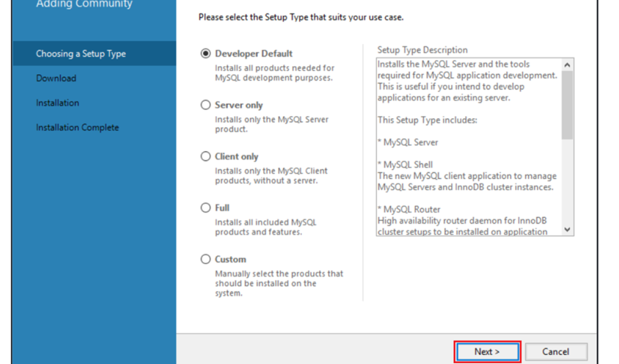Viewport: 619px width, 364px height.
Task: Select the Client only setup option
Action: pos(205,156)
